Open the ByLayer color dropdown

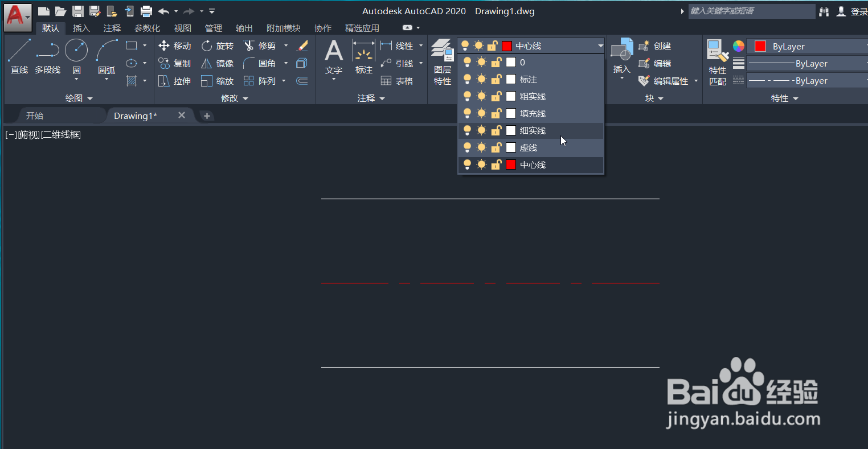click(x=807, y=47)
